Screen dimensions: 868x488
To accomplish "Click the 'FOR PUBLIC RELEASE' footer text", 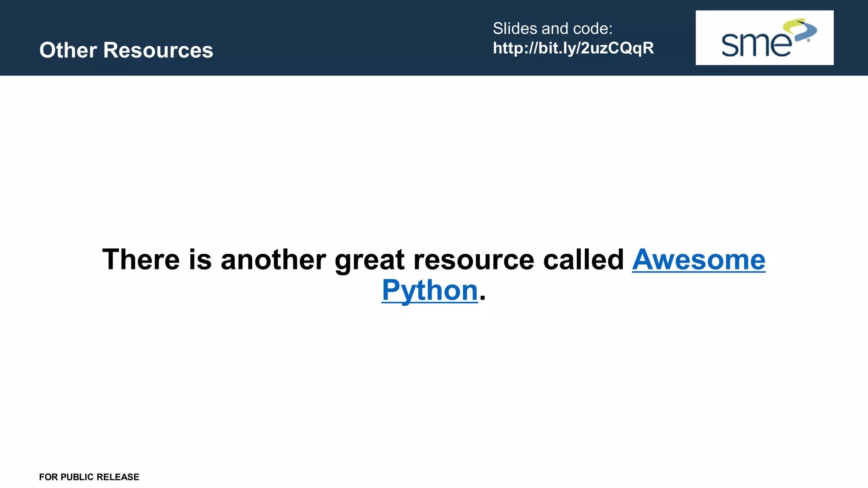I will (89, 477).
